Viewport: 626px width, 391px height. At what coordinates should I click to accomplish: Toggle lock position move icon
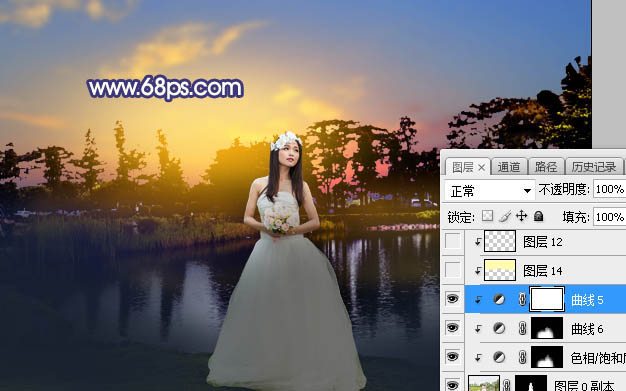pyautogui.click(x=521, y=216)
